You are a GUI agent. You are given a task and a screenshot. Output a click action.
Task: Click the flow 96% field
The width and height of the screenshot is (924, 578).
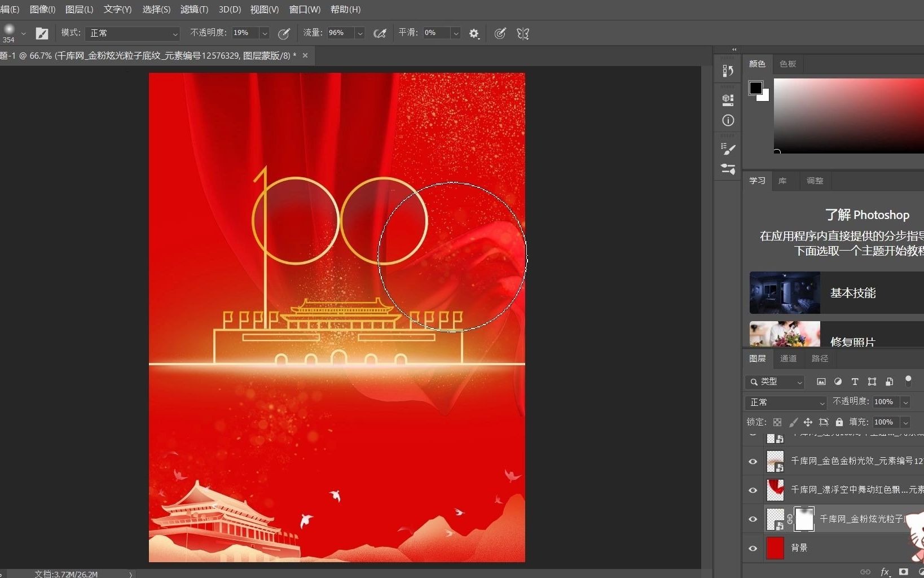(x=341, y=33)
